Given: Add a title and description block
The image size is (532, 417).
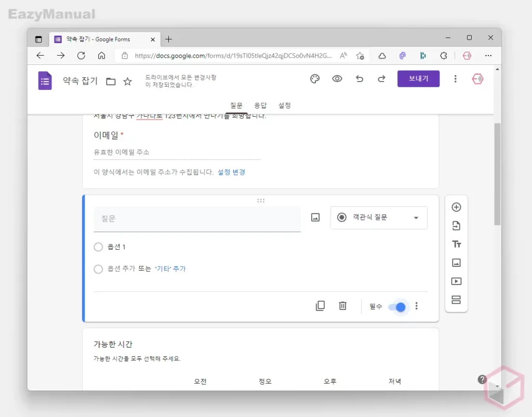Looking at the screenshot, I should coord(456,244).
